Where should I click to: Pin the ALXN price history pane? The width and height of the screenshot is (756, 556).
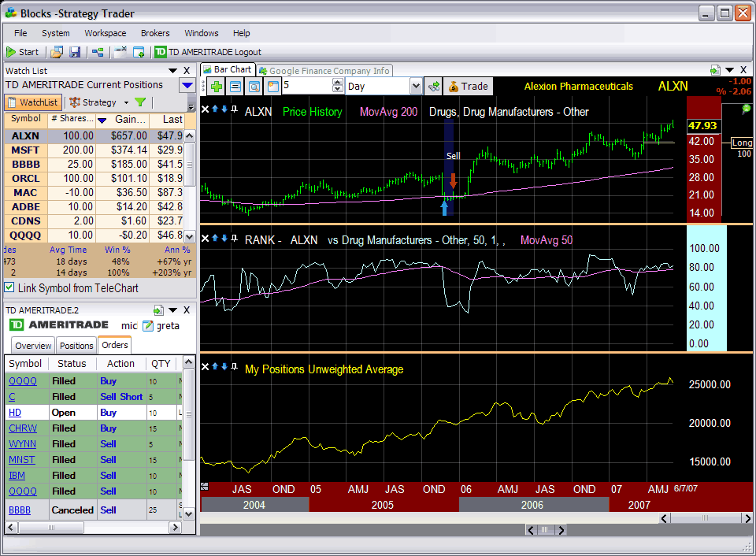[235, 109]
